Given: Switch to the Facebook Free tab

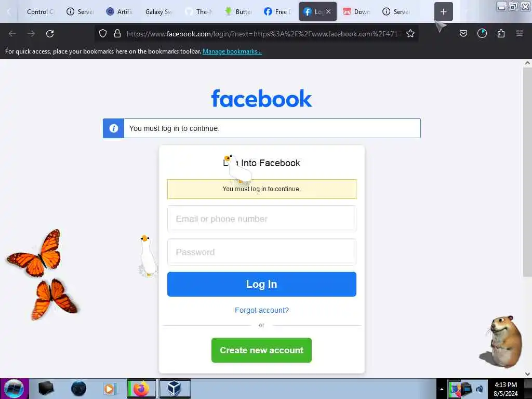Looking at the screenshot, I should [277, 12].
